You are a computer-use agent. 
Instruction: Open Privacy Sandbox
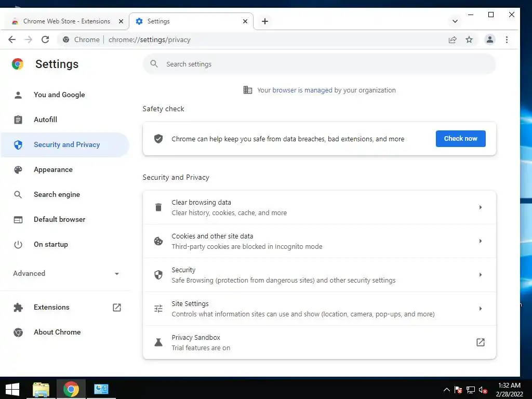point(320,343)
